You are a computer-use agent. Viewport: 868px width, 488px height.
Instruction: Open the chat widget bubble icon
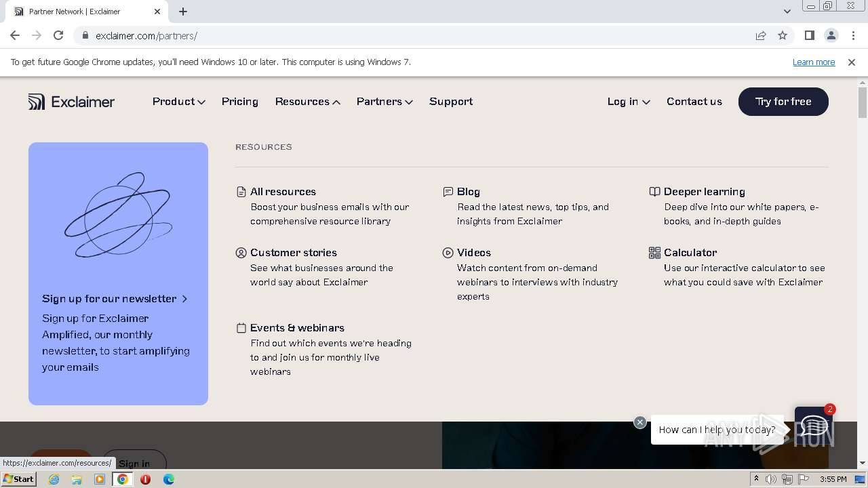coord(813,427)
